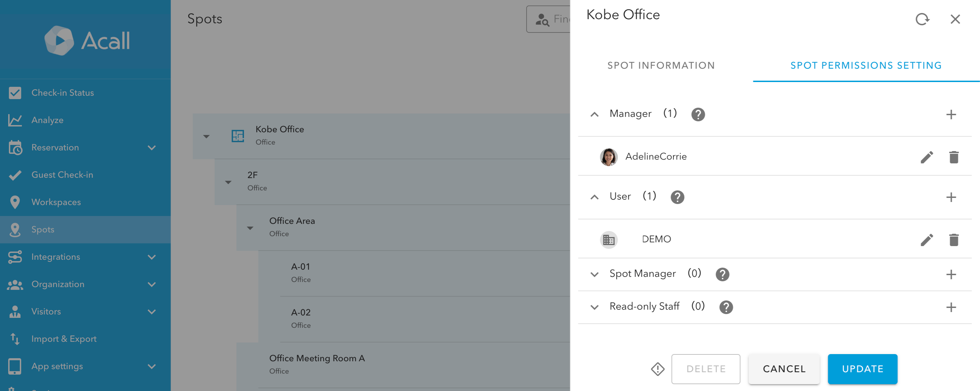Open Workspaces in sidebar
Viewport: 980px width, 391px height.
85,202
